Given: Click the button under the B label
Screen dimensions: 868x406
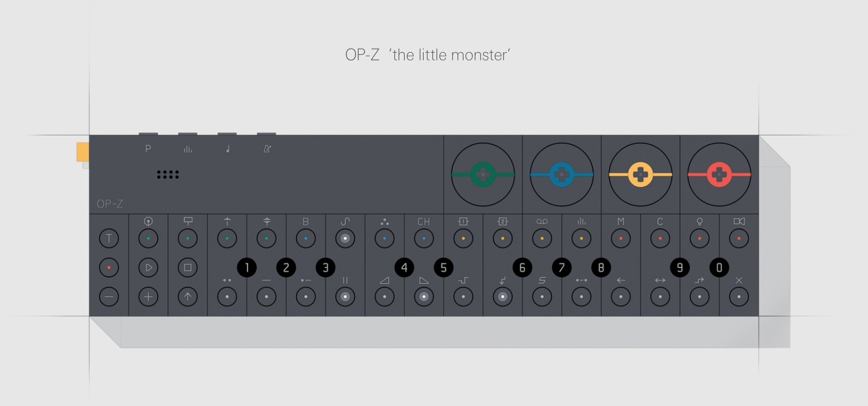Looking at the screenshot, I should click(306, 238).
